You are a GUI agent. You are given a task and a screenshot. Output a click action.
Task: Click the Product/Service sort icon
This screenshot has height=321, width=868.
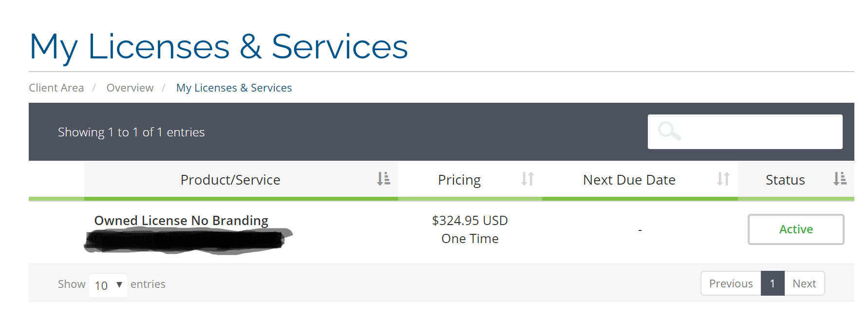point(383,179)
